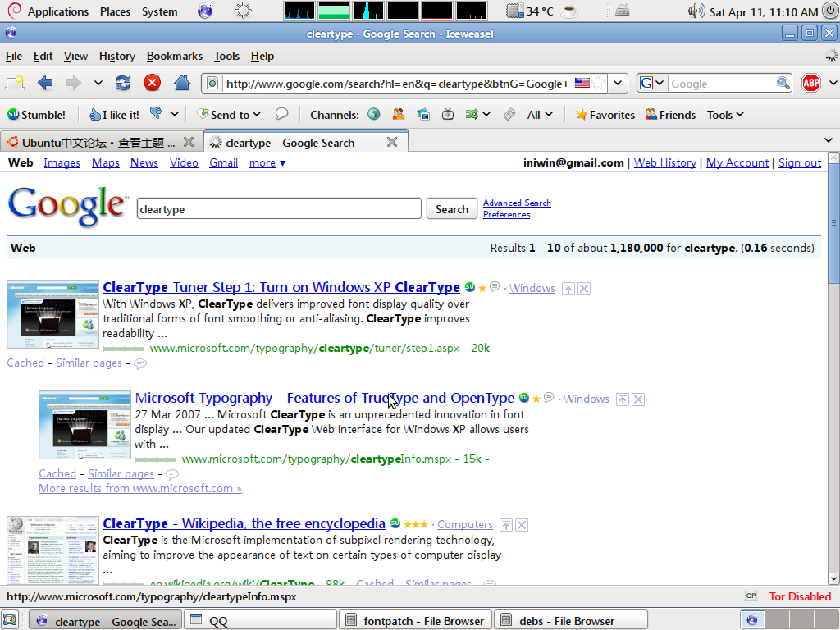The width and height of the screenshot is (840, 630).
Task: Click Show Desktop button in bottom panel
Action: click(10, 620)
